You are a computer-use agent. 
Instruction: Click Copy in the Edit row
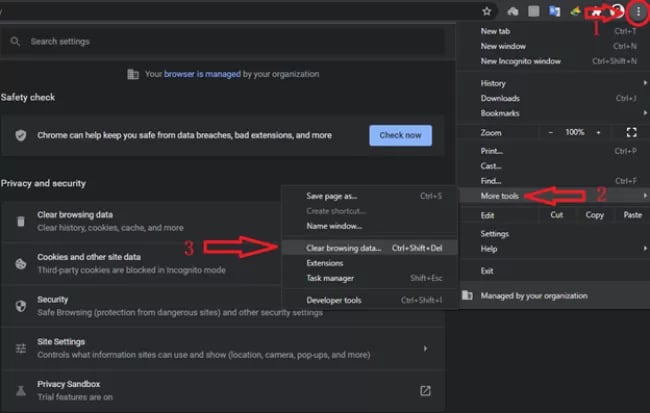coord(594,215)
